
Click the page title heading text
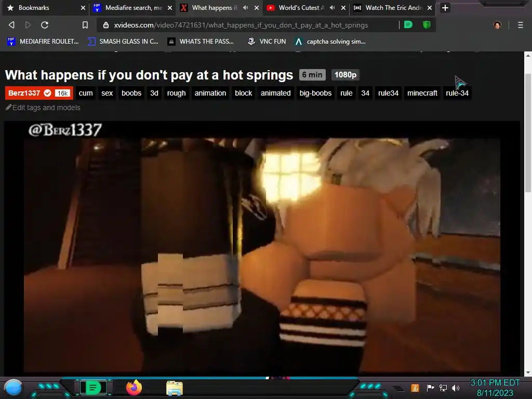149,75
